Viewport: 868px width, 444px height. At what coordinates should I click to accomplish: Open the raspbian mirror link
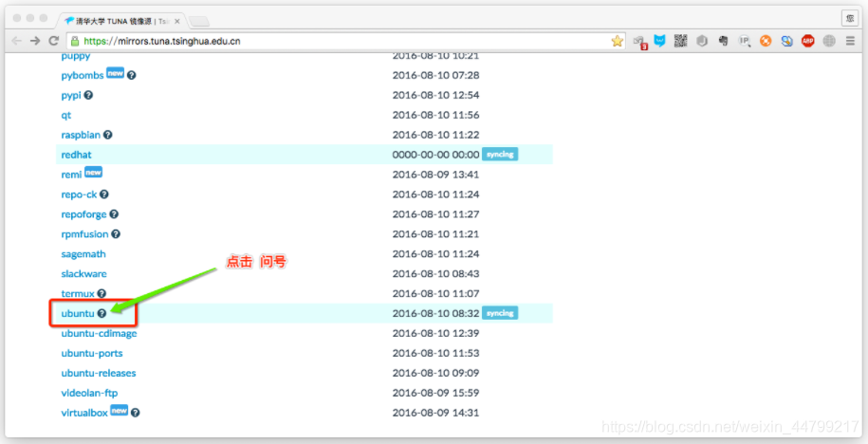[x=81, y=135]
